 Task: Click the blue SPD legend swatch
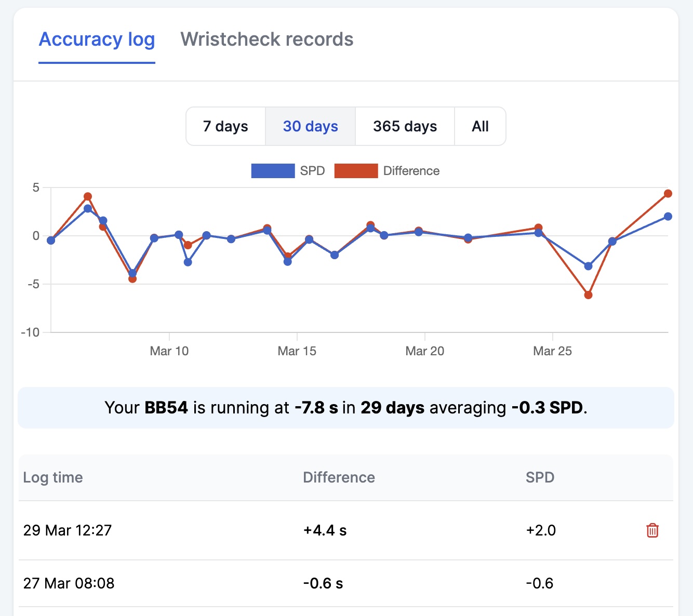point(272,170)
